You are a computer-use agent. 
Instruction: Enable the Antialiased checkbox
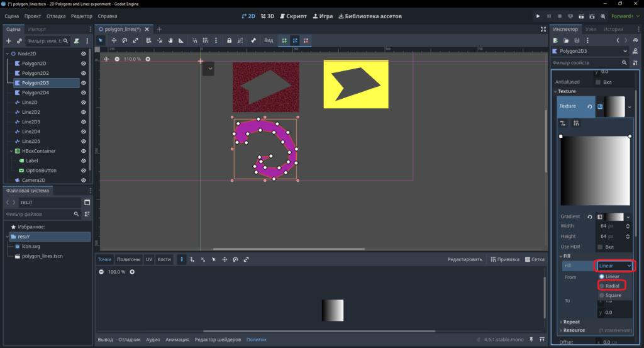point(598,82)
